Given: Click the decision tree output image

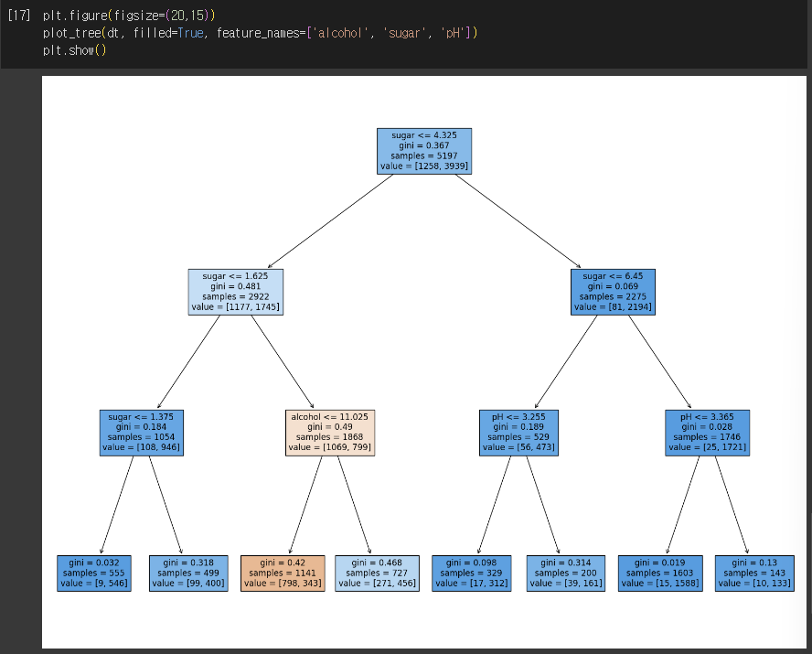Looking at the screenshot, I should (424, 362).
